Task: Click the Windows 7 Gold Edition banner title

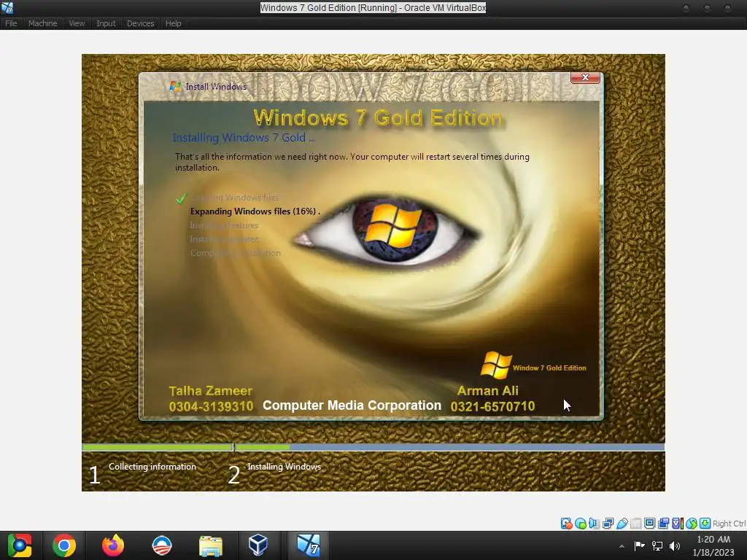Action: point(378,118)
